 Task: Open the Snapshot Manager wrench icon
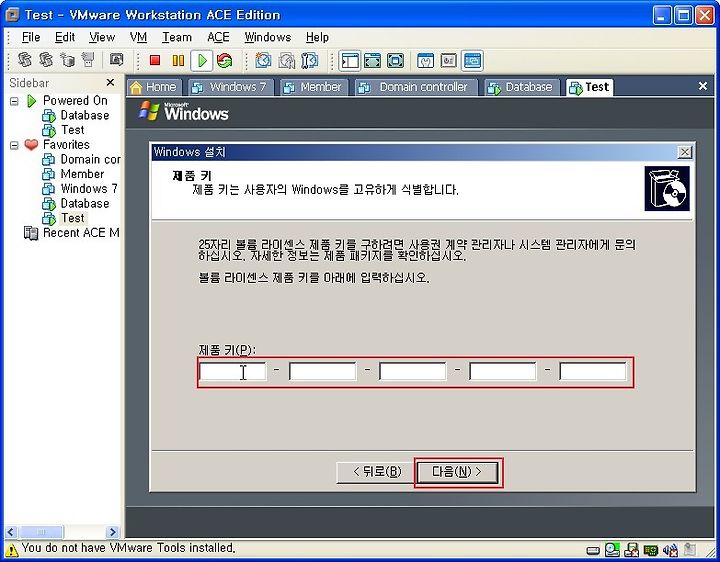coord(310,60)
